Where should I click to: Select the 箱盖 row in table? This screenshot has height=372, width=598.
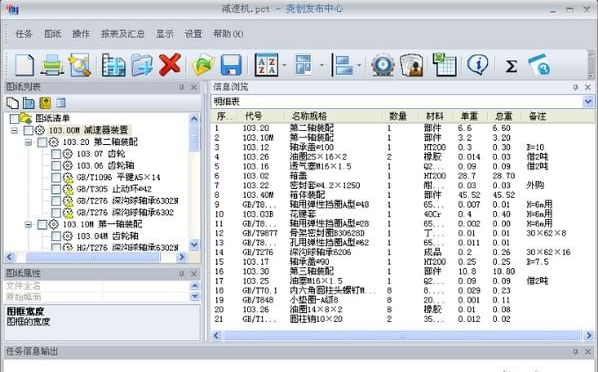(402, 176)
